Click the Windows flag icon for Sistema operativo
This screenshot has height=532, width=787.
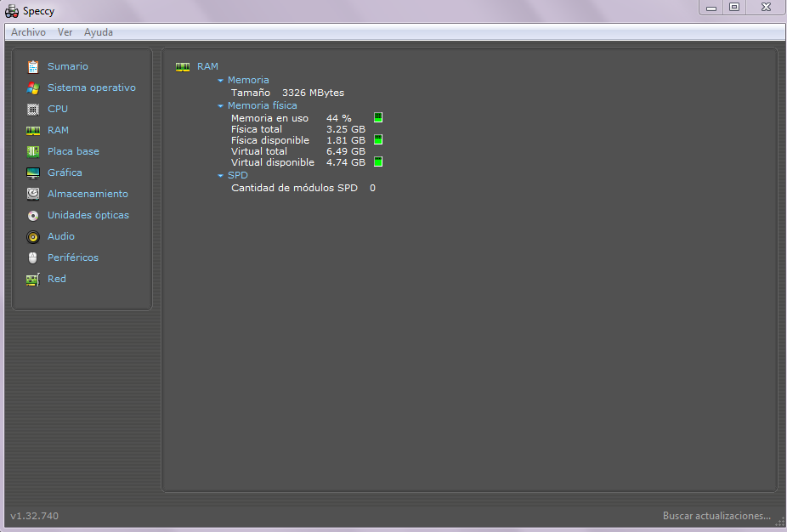33,88
